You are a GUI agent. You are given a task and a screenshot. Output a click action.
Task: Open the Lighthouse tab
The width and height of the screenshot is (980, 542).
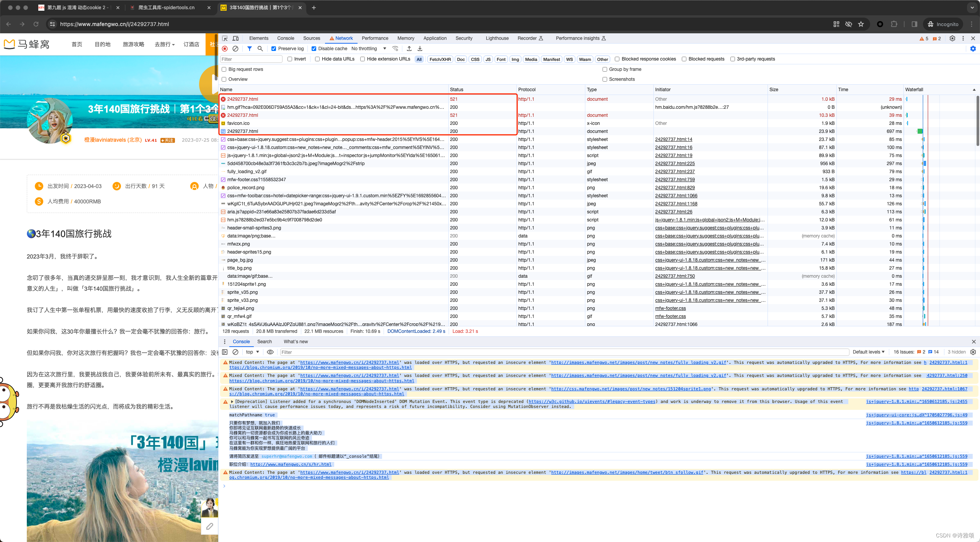pos(497,38)
